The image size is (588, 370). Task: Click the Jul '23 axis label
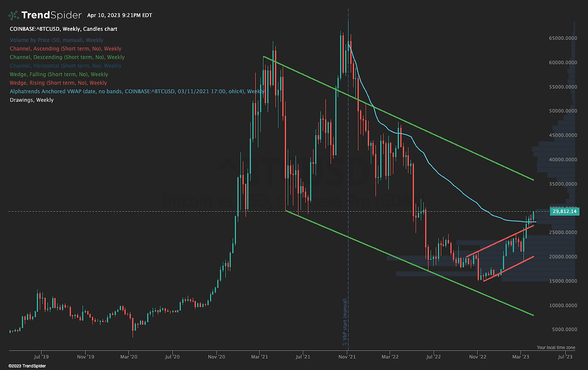click(565, 356)
